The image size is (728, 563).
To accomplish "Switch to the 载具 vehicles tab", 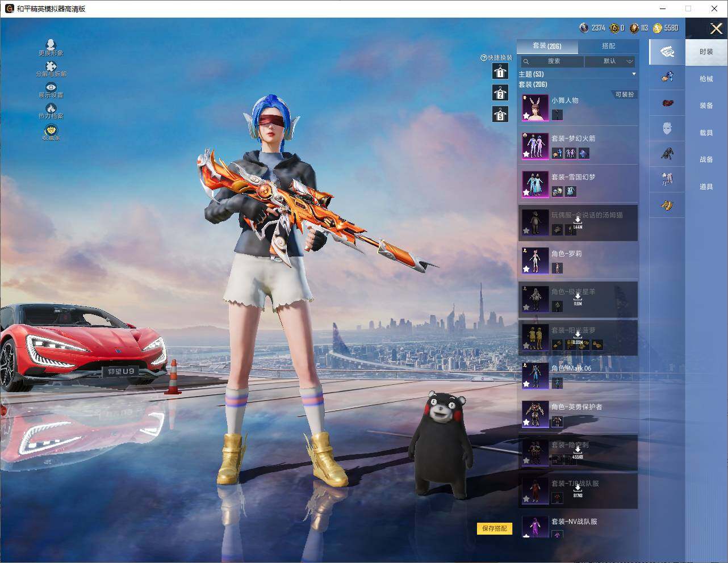I will [x=706, y=133].
